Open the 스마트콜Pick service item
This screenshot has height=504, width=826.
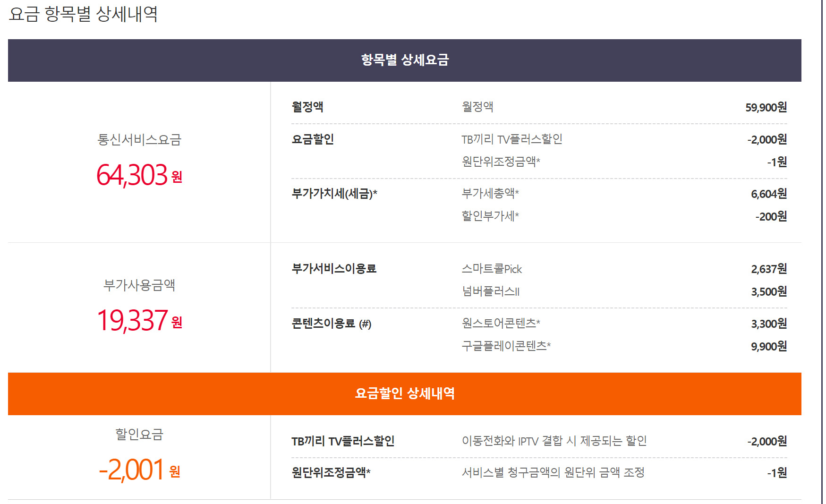coord(491,269)
